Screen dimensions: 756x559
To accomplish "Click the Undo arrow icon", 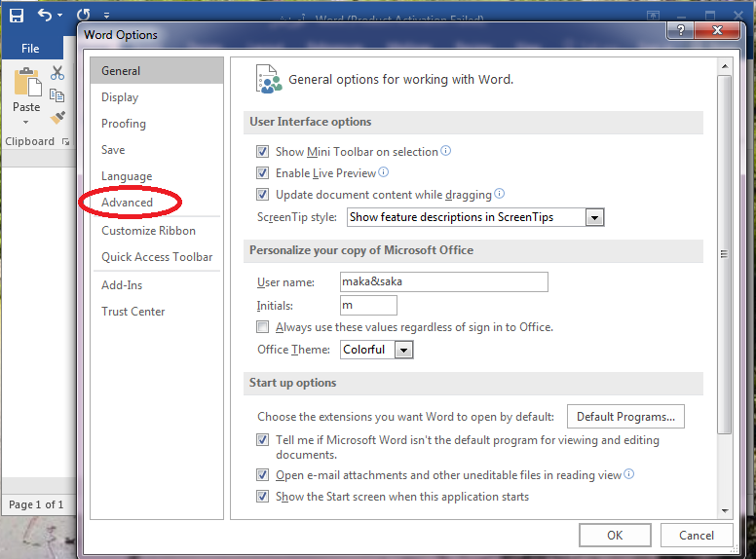I will 45,16.
